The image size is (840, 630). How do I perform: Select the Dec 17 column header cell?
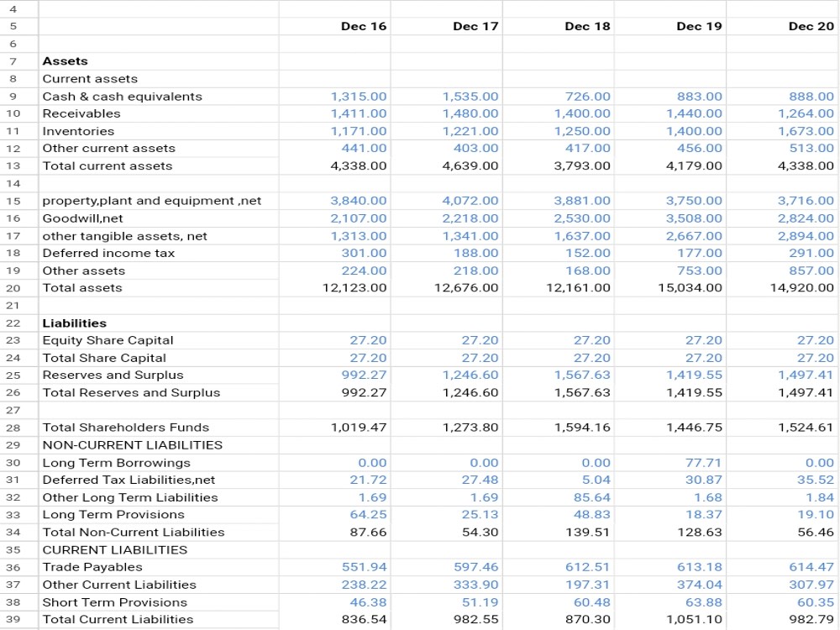click(x=447, y=26)
